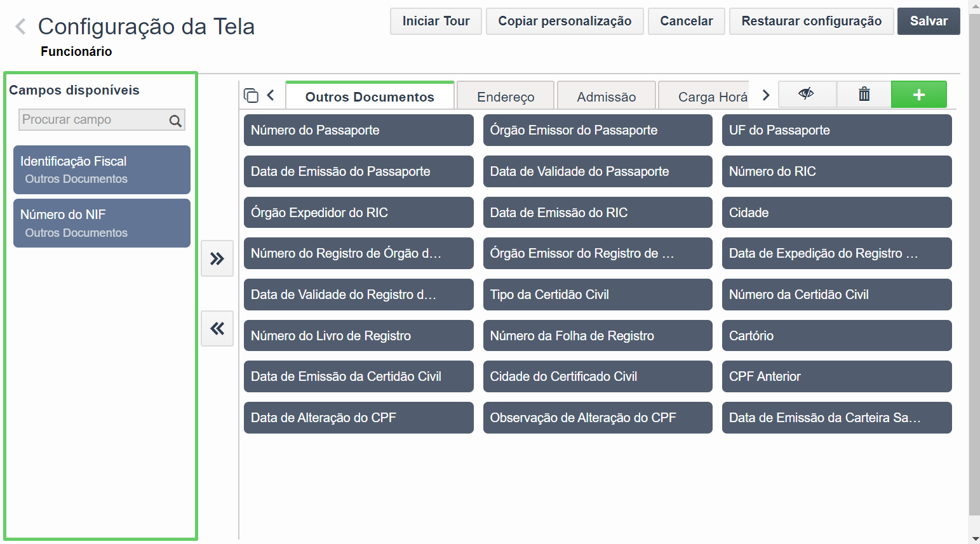980x544 pixels.
Task: Select the available field Identificação Fiscal
Action: [x=102, y=169]
